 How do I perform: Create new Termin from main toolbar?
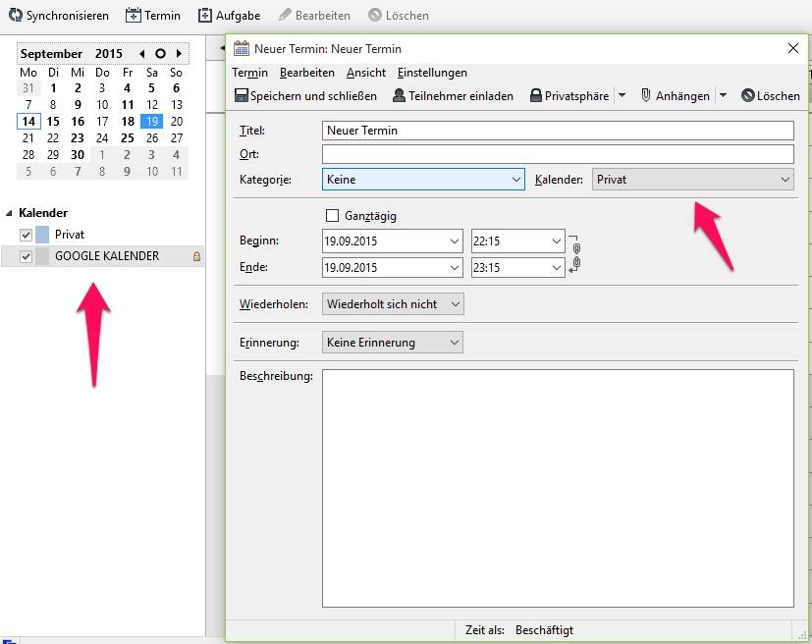coord(134,16)
